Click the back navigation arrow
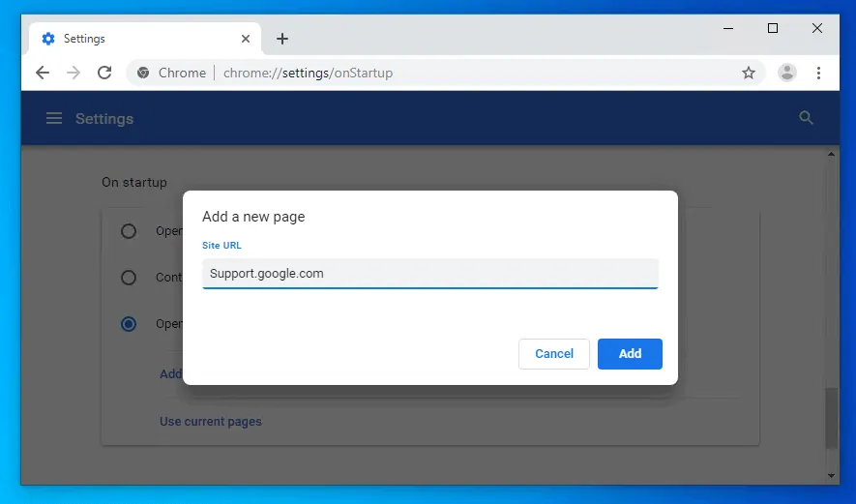856x504 pixels. click(x=43, y=73)
